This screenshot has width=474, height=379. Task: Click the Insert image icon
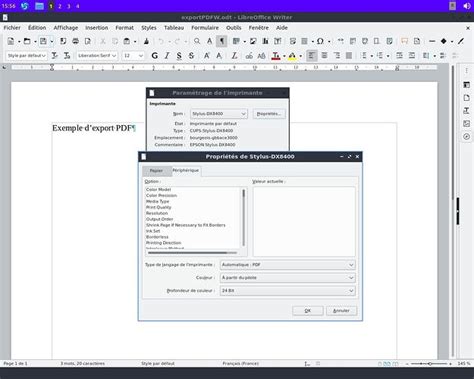tap(253, 41)
